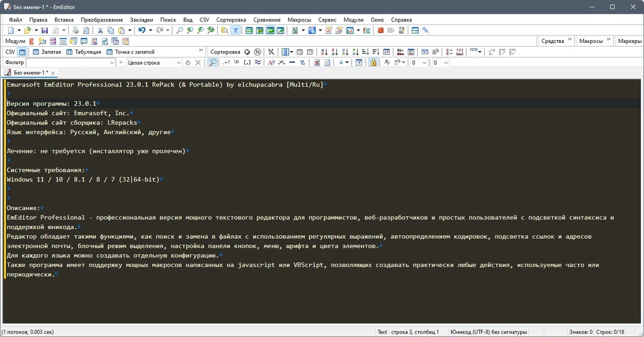Click the Undo arrow icon
The image size is (644, 337).
tap(142, 31)
